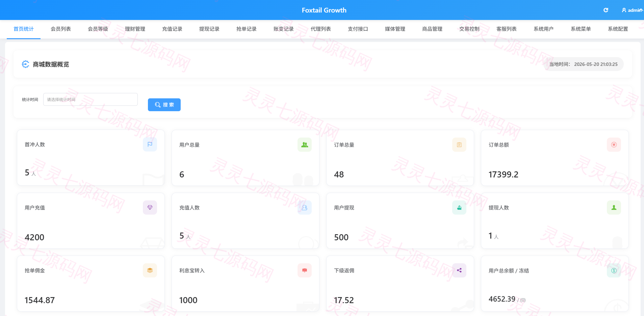Go to the 代理列表 tab
This screenshot has width=644, height=316.
click(321, 29)
